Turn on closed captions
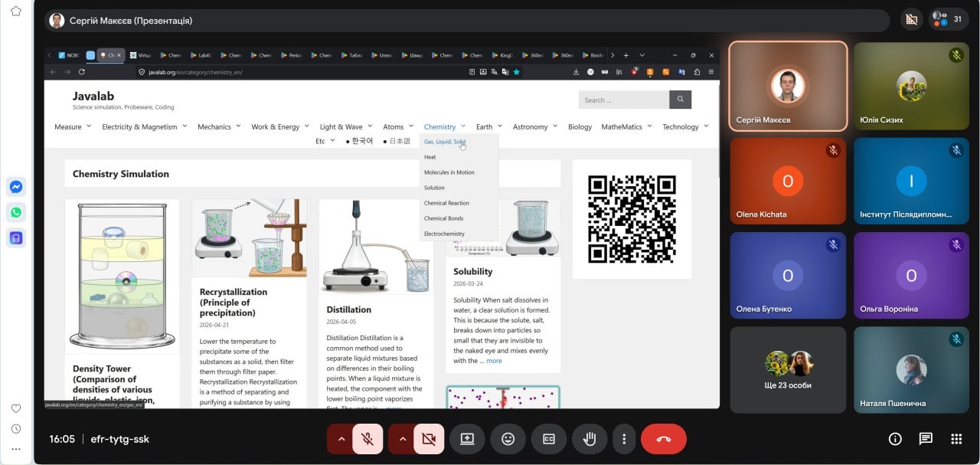This screenshot has height=465, width=980. tap(548, 439)
